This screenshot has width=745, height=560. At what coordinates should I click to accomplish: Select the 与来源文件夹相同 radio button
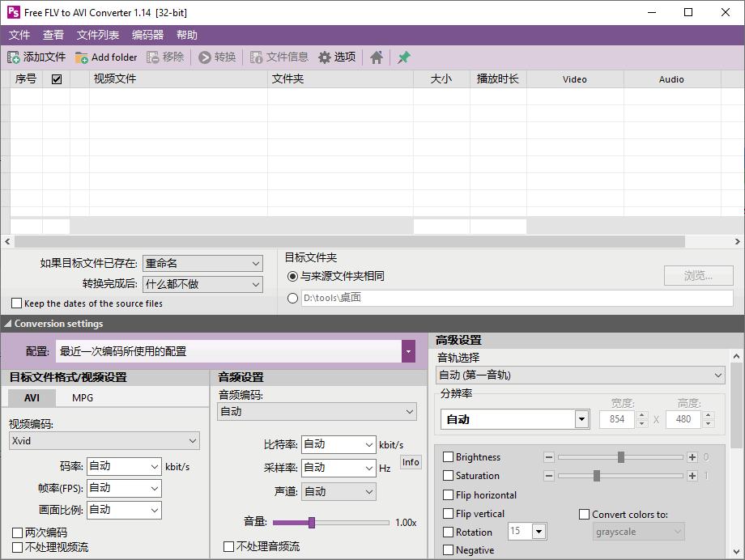[x=292, y=276]
